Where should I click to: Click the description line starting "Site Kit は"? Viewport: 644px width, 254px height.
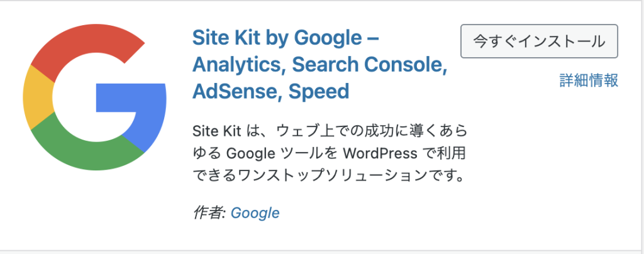(x=330, y=132)
